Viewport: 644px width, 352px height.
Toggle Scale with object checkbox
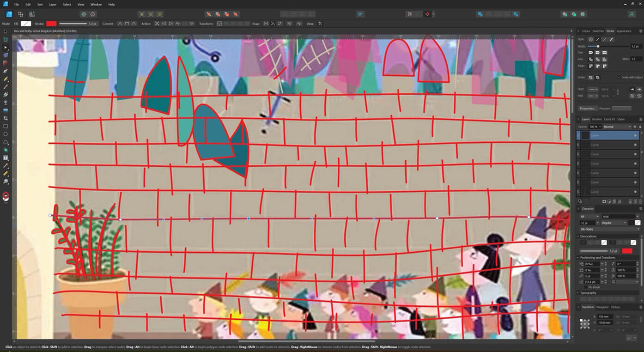[x=620, y=77]
